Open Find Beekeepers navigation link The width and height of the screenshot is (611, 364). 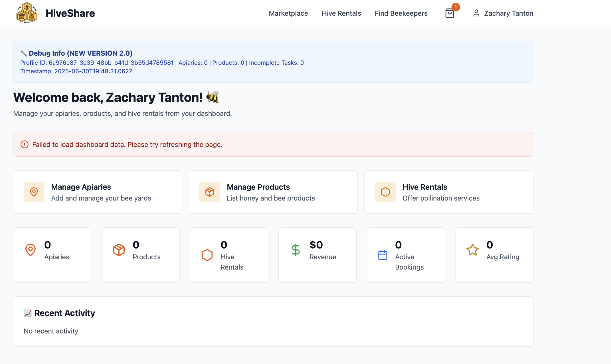pos(401,13)
